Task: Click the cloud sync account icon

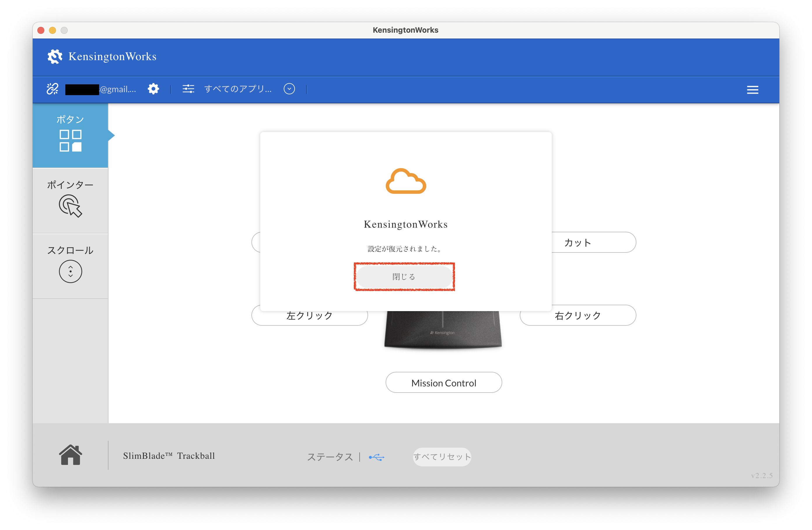Action: [52, 89]
